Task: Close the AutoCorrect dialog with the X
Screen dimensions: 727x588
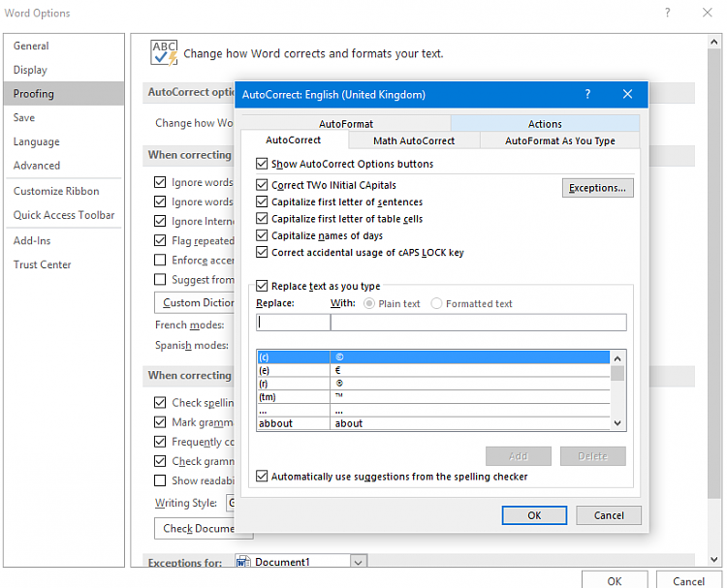Action: pyautogui.click(x=627, y=94)
